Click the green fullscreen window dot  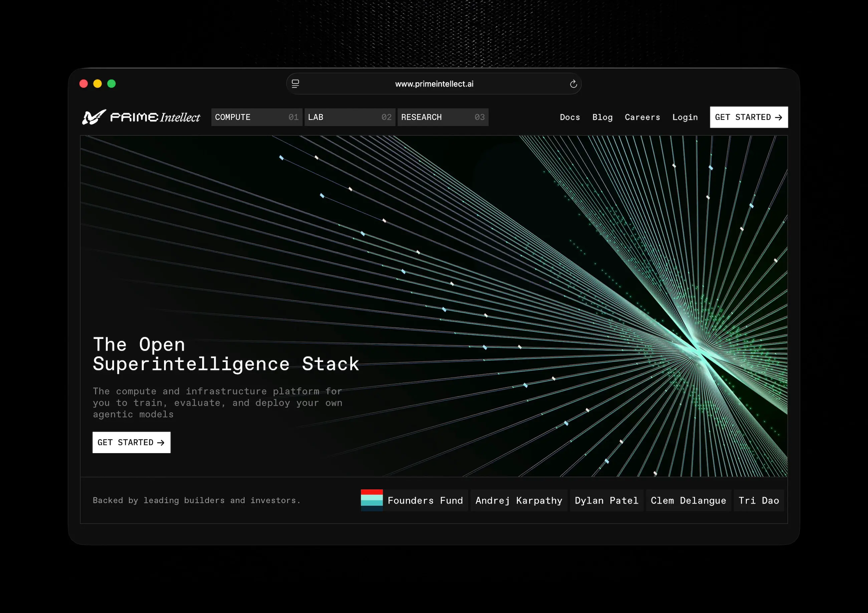coord(112,83)
